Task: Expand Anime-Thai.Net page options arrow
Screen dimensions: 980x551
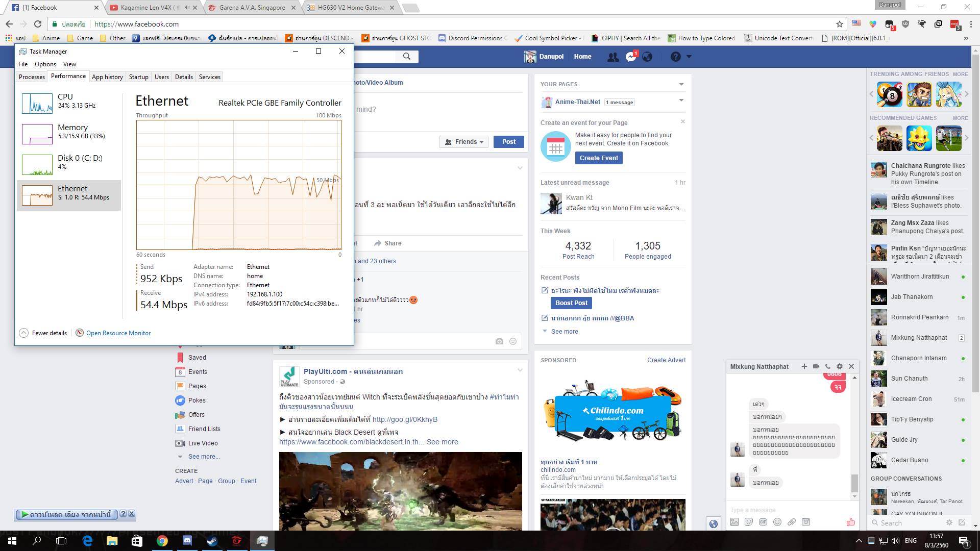Action: [681, 101]
